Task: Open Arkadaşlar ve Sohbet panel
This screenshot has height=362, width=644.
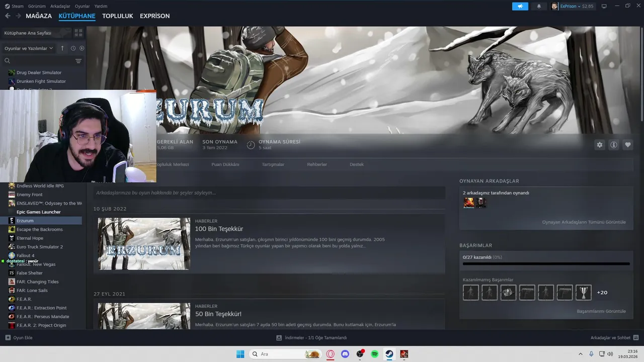Action: coord(614,338)
